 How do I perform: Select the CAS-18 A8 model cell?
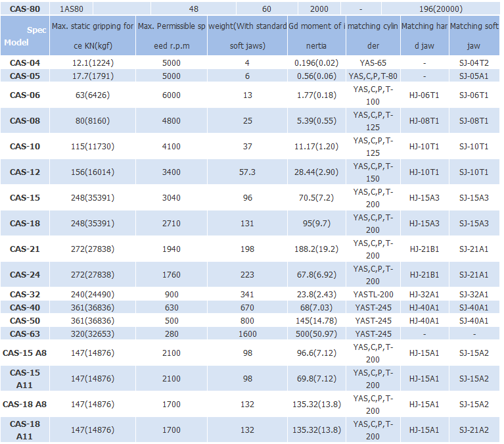coord(25,404)
